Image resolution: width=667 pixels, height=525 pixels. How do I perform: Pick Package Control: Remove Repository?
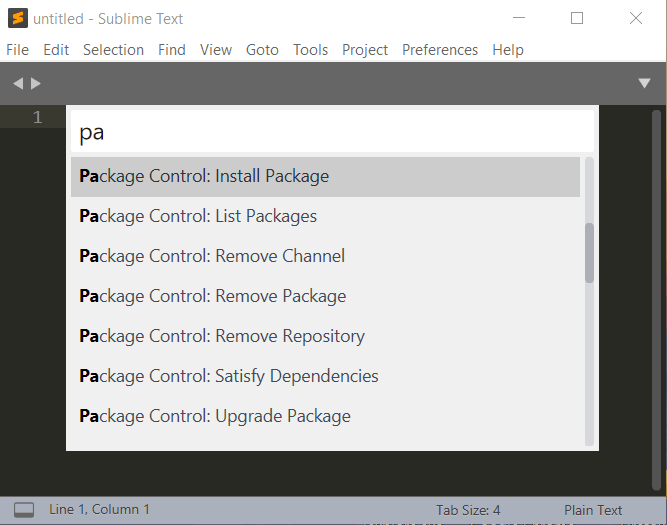(x=325, y=337)
